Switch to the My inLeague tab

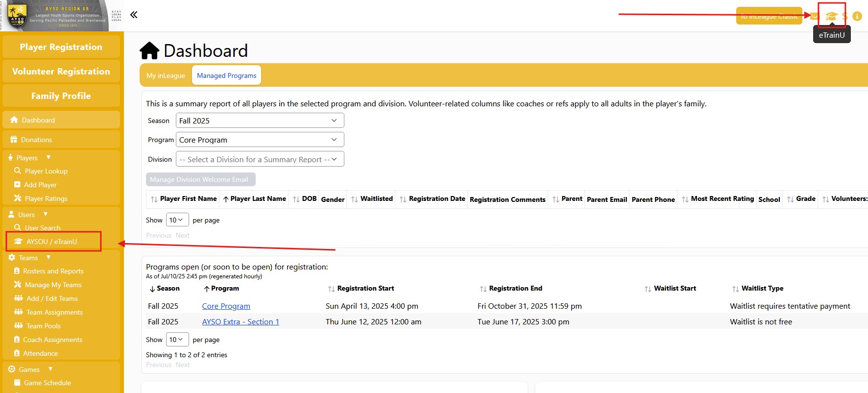(166, 75)
